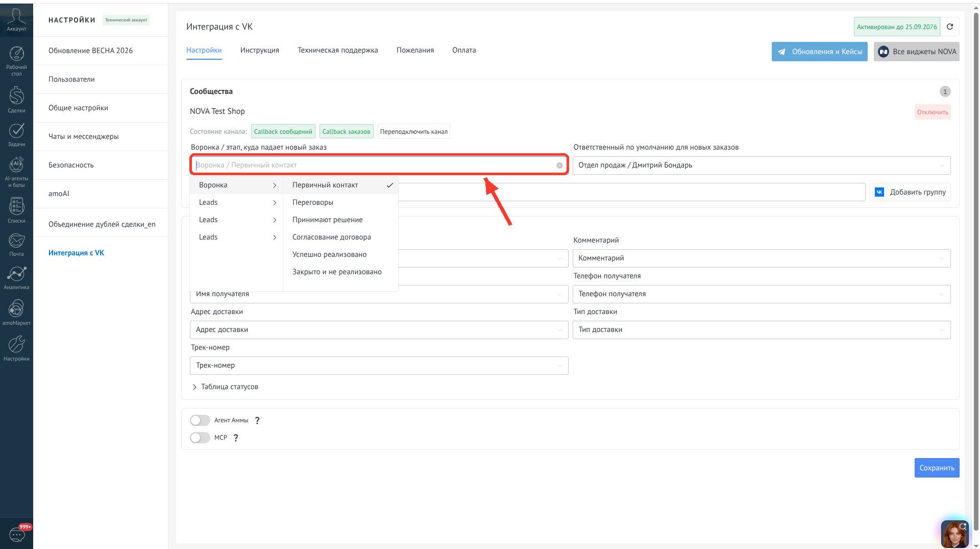The height and width of the screenshot is (549, 980).
Task: Click the Сохранить button
Action: 937,468
